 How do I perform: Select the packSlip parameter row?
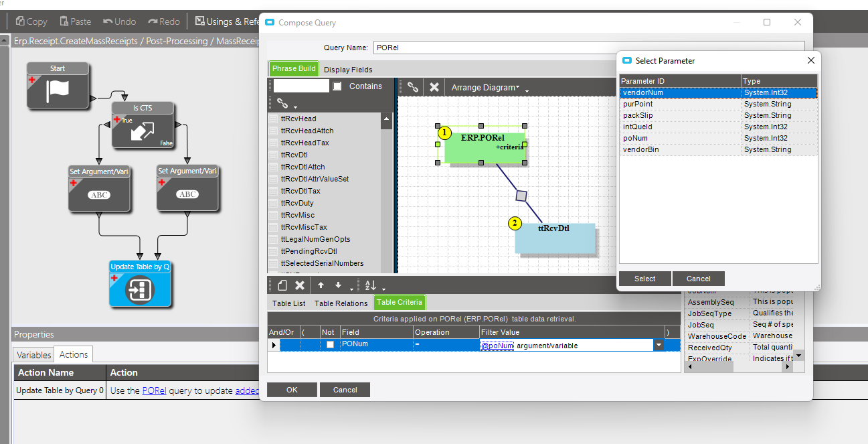pos(718,115)
